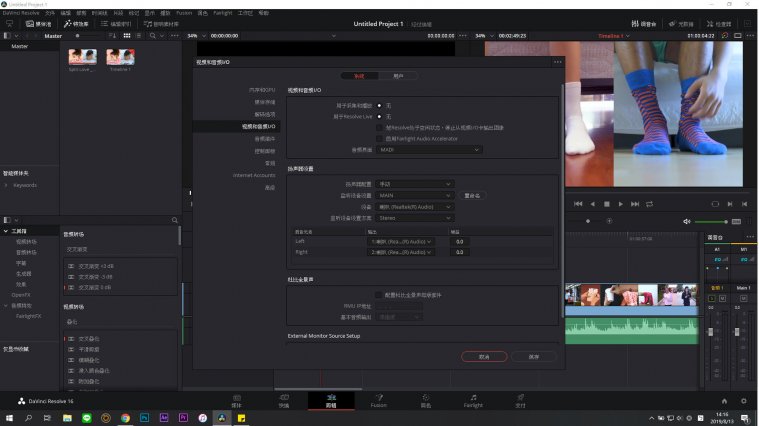Open the MADI audio interface dropdown

429,150
